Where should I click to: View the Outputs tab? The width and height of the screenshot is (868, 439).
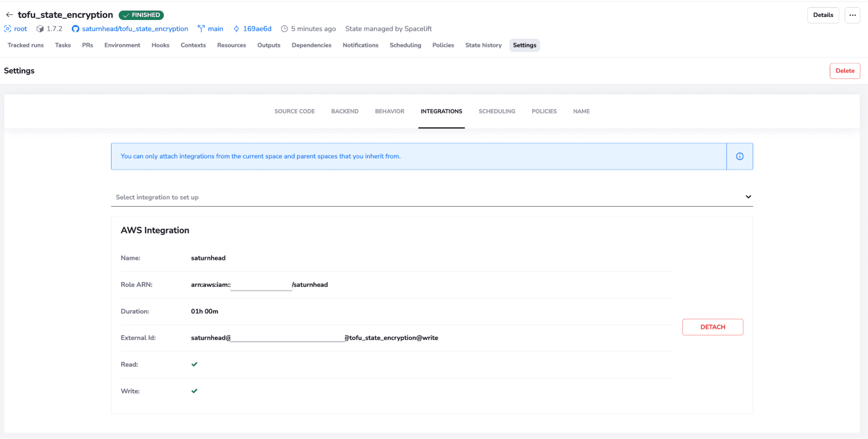(x=269, y=45)
